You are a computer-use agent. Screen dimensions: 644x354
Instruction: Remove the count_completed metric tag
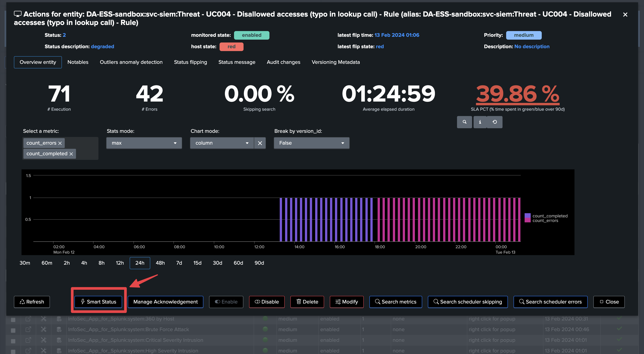71,154
